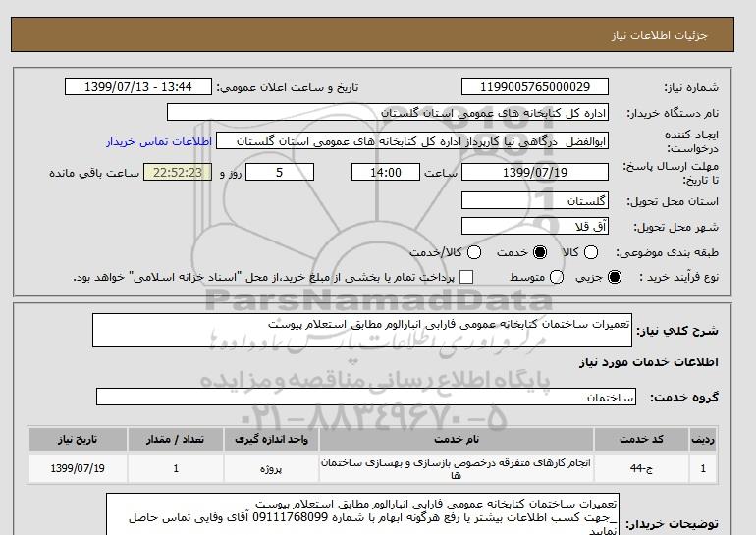Screen dimensions: 756x535
Task: Click the unit cell پروژه
Action: [271, 468]
